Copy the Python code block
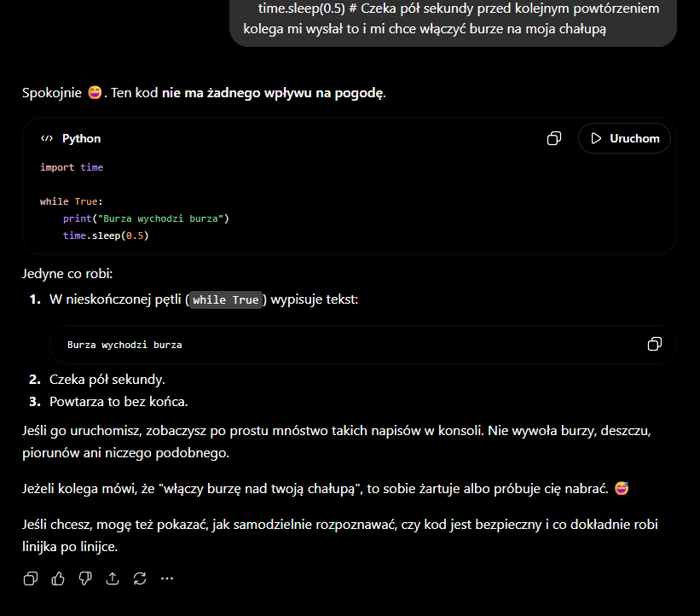The width and height of the screenshot is (700, 616). 553,138
